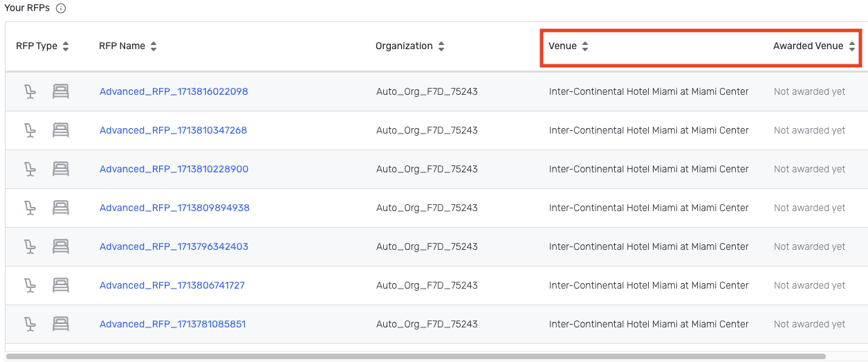Open Advanced_RFP_1713781085851 link
Screen dimensions: 868x362
point(172,324)
